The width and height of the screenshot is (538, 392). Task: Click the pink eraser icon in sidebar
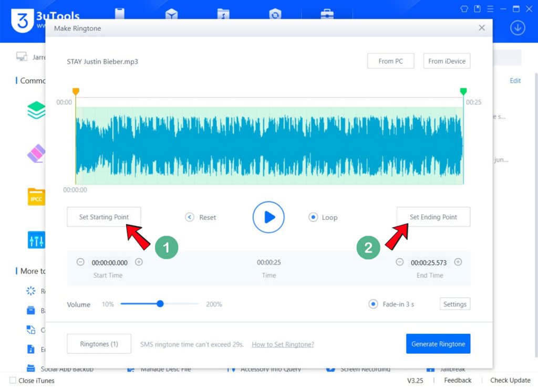(x=36, y=153)
